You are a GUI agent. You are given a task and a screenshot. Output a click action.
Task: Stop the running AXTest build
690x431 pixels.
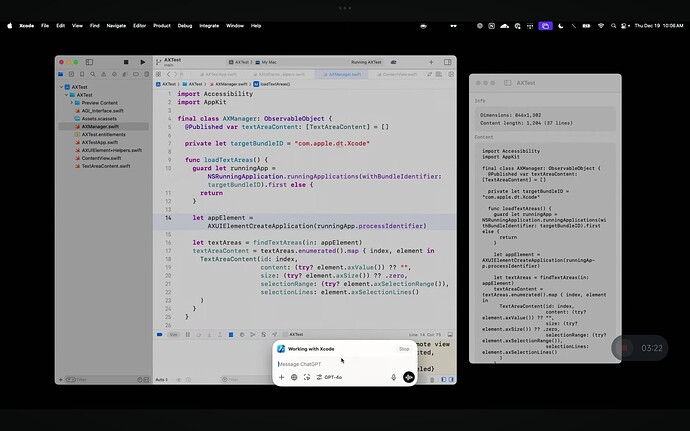[x=126, y=62]
